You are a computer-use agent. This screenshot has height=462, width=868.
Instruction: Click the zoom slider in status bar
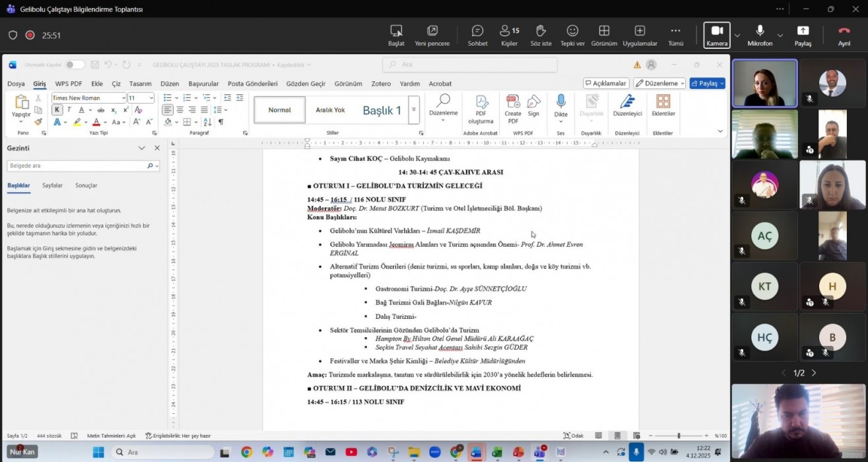[x=678, y=436]
